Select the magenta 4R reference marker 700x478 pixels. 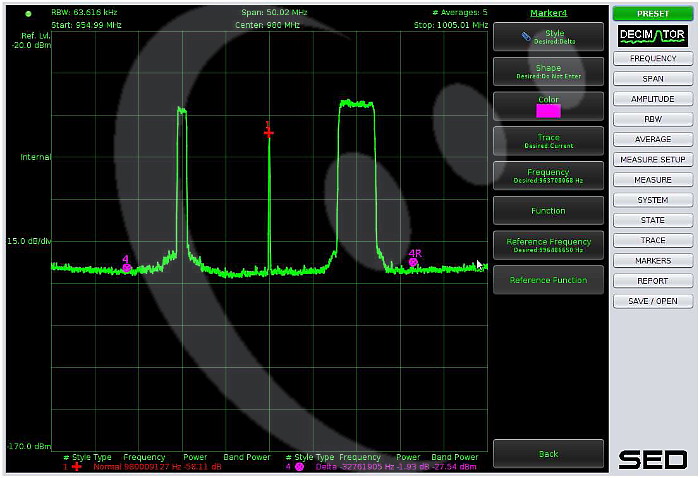(413, 262)
